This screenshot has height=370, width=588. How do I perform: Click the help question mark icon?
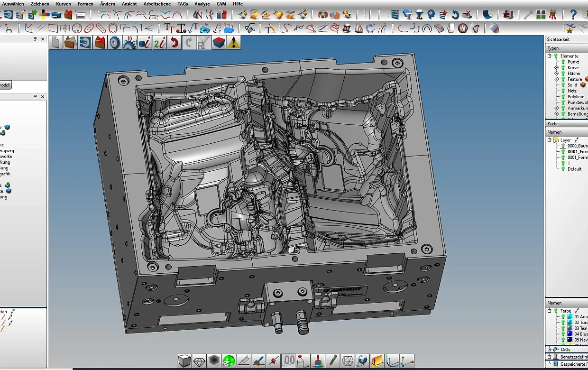pos(573,15)
